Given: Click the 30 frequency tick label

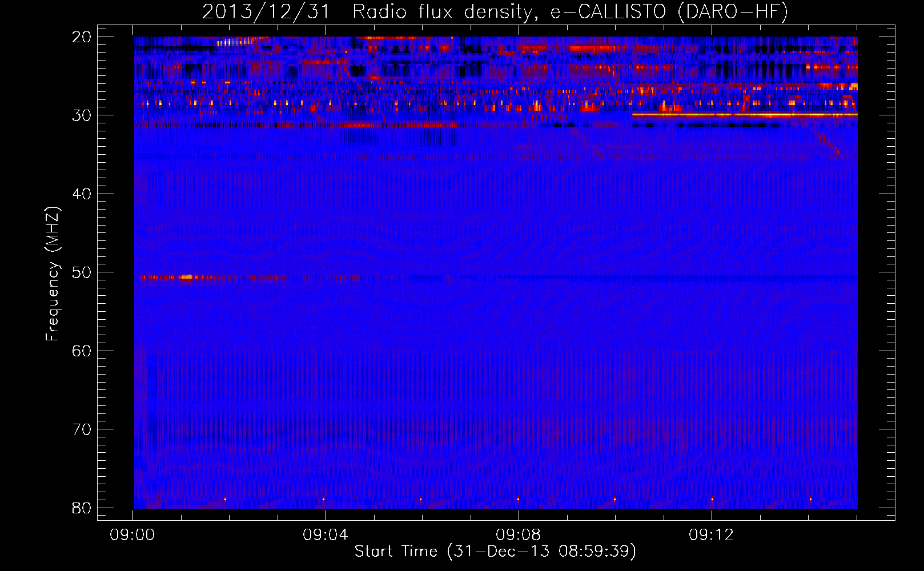Looking at the screenshot, I should click(x=82, y=115).
